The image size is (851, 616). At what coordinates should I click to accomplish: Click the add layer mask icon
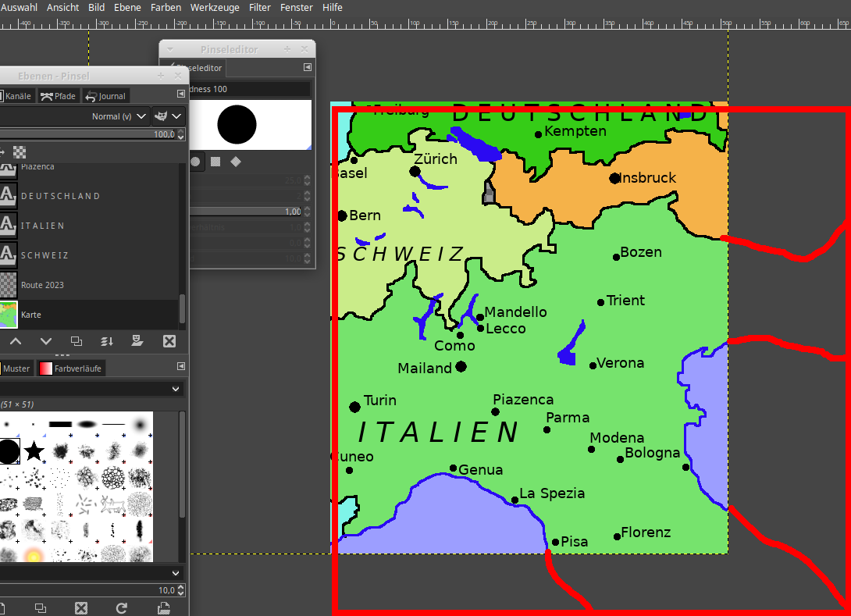(137, 341)
